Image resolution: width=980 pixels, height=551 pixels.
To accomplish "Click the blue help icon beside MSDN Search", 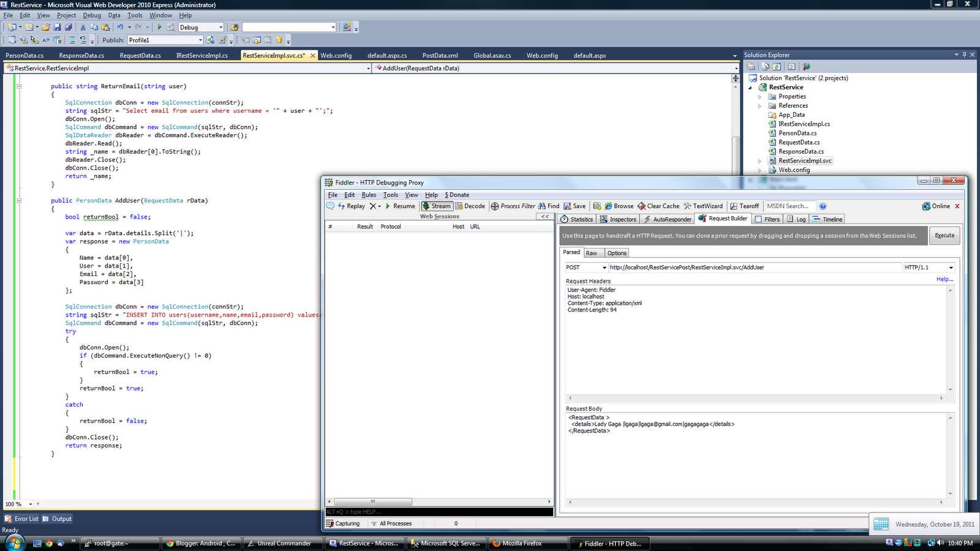I will tap(823, 206).
